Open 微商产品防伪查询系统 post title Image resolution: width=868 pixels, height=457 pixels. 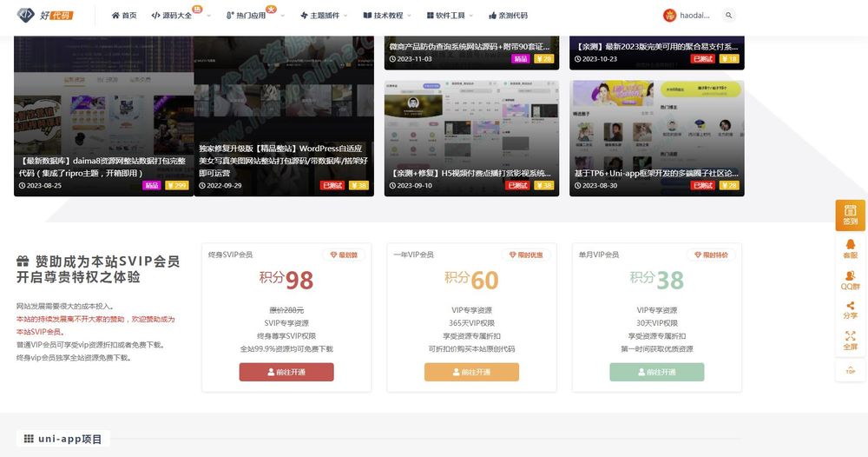click(x=469, y=47)
